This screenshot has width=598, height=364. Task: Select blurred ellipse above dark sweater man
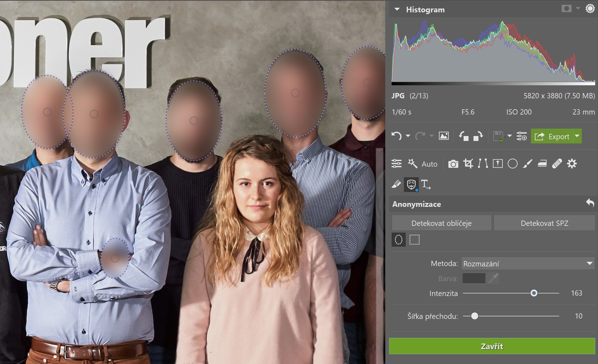coord(194,121)
